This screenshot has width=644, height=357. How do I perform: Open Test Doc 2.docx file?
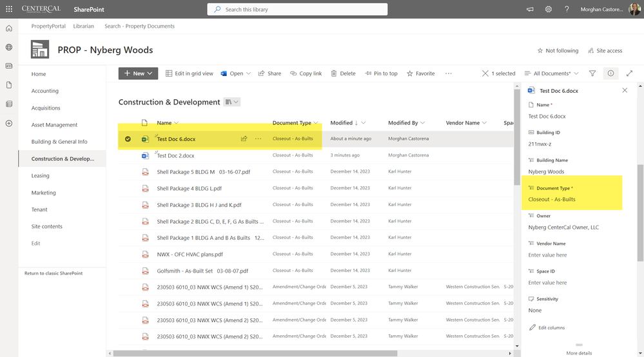[x=175, y=155]
